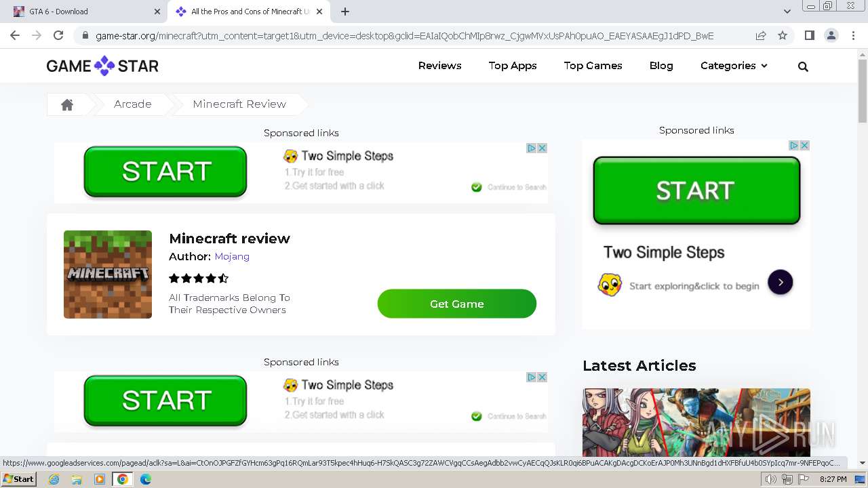Open AdChoices info on sidebar ad
Screen dimensions: 868x488
point(794,145)
